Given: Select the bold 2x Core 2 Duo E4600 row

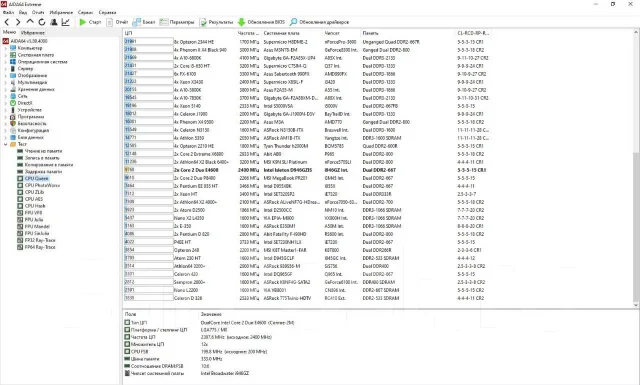Looking at the screenshot, I should click(x=306, y=170).
